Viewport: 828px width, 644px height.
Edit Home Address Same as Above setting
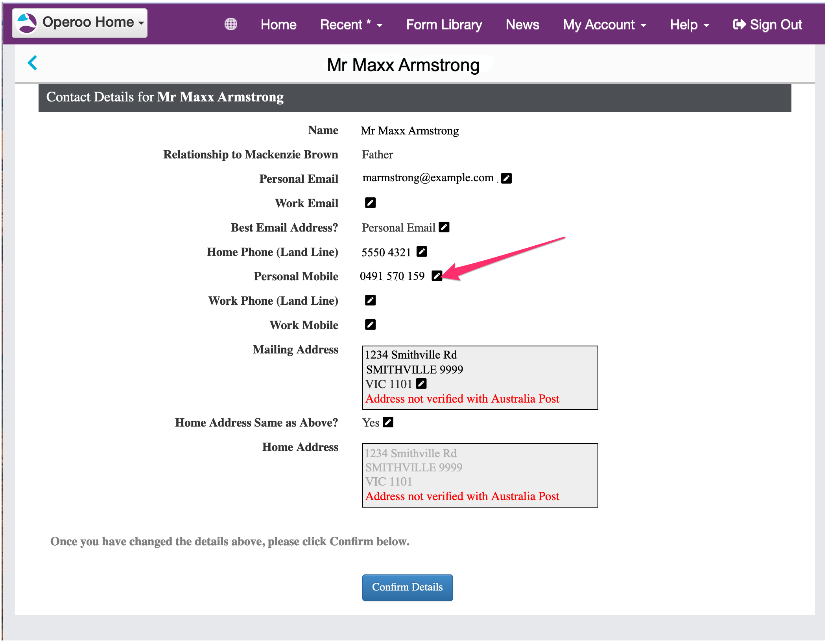[x=388, y=422]
